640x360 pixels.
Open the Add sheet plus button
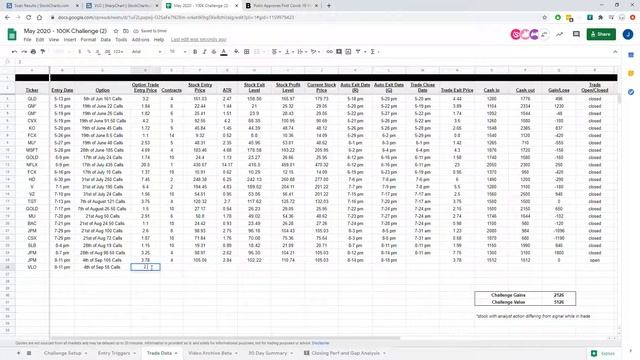click(18, 353)
